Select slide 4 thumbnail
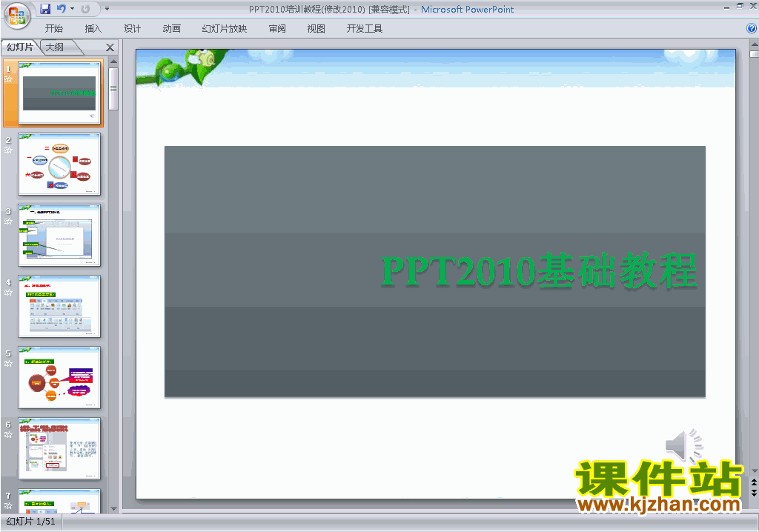Image resolution: width=759 pixels, height=532 pixels. [x=59, y=307]
